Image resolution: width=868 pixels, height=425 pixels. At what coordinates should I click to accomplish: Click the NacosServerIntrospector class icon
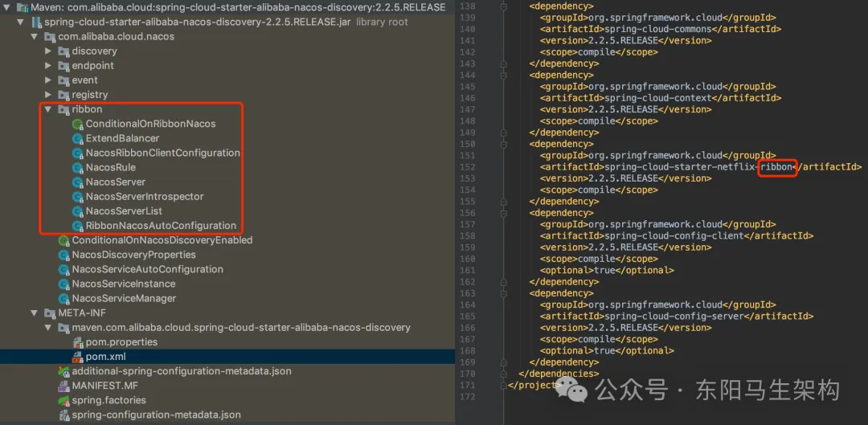[77, 197]
